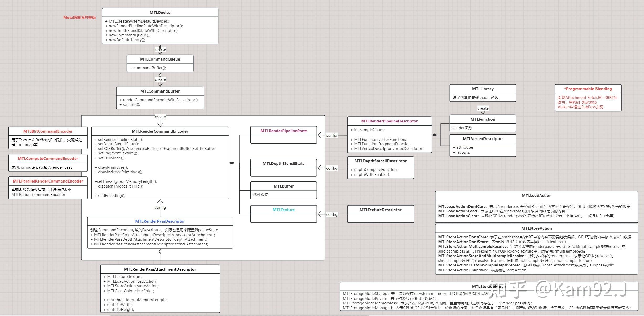
Task: Select the cyan MTLTexture title
Action: tap(283, 210)
